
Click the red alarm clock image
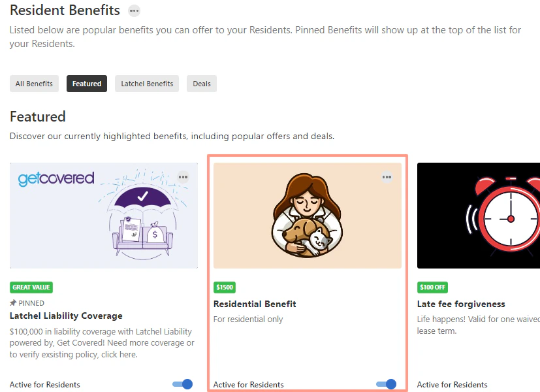click(x=479, y=216)
